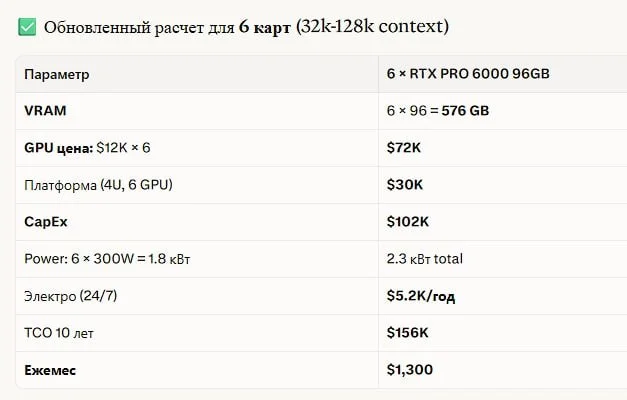The image size is (627, 400).
Task: Click the 576 GB value cell
Action: (438, 111)
